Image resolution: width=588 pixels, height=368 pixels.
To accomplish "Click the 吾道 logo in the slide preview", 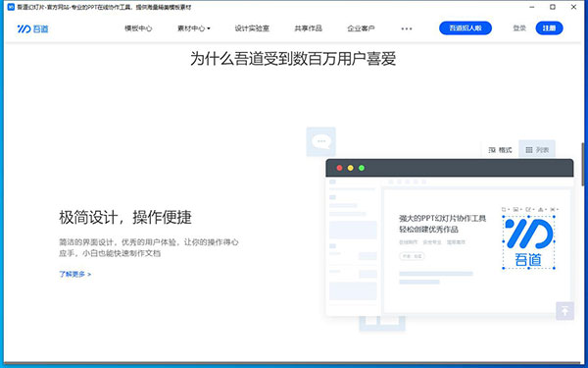I will point(528,242).
